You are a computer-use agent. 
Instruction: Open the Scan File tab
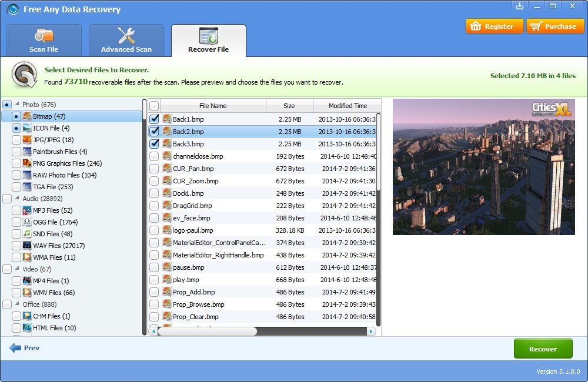(44, 40)
